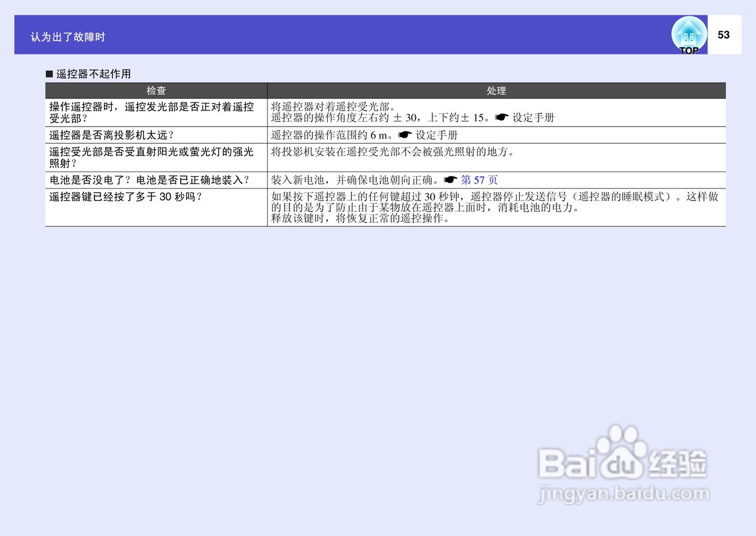Click the text 装入新电池，并确保电池朝向正确。
The height and width of the screenshot is (536, 756).
pyautogui.click(x=357, y=180)
